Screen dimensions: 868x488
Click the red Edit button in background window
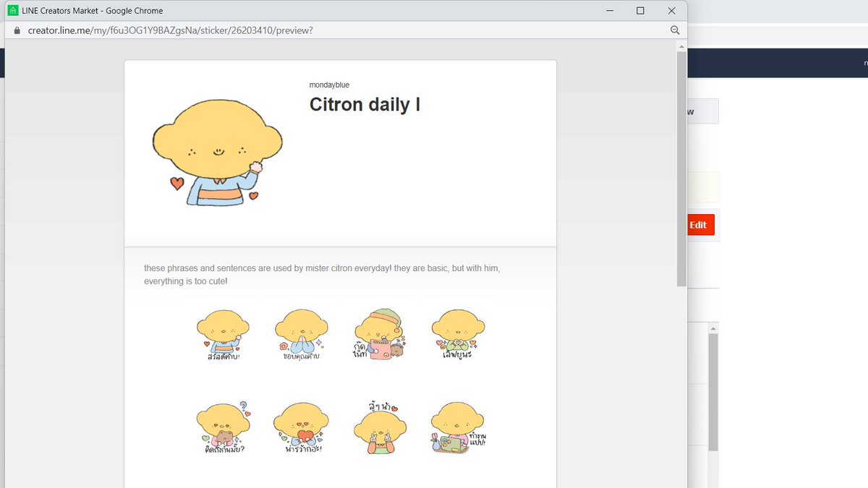701,225
